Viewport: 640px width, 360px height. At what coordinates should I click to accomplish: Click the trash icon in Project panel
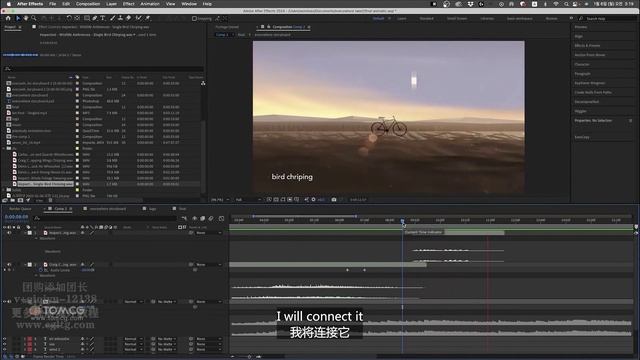point(50,200)
